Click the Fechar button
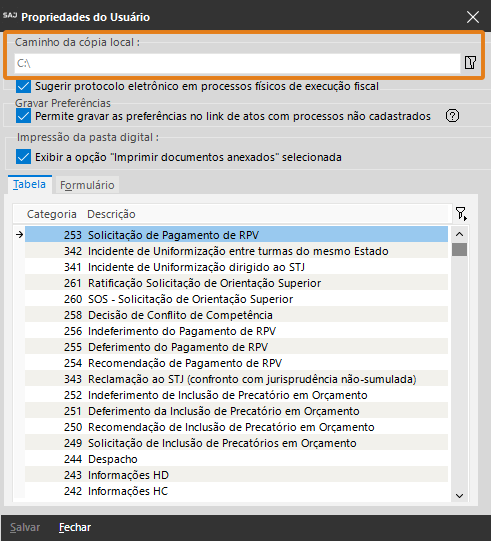 (75, 527)
